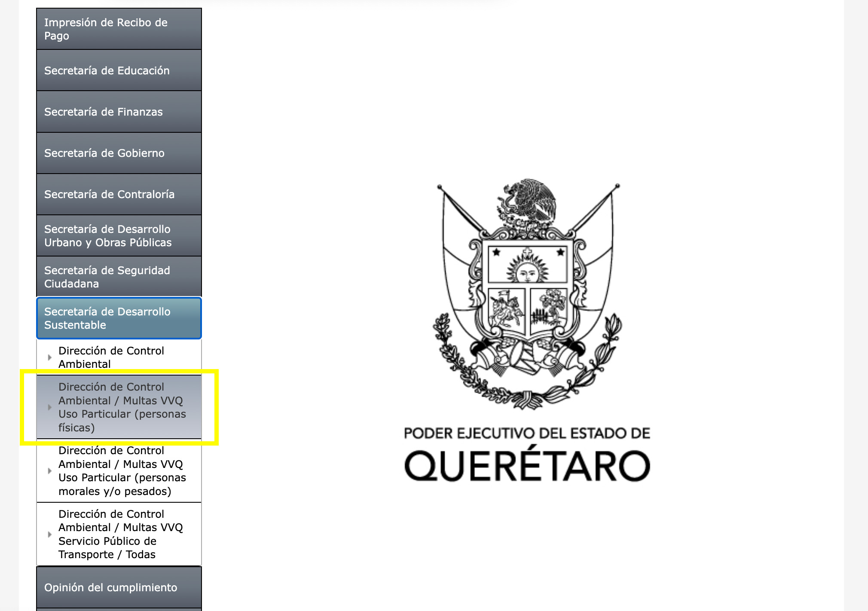Open Secretaría de Contraloría
This screenshot has height=611, width=868.
pyautogui.click(x=119, y=194)
